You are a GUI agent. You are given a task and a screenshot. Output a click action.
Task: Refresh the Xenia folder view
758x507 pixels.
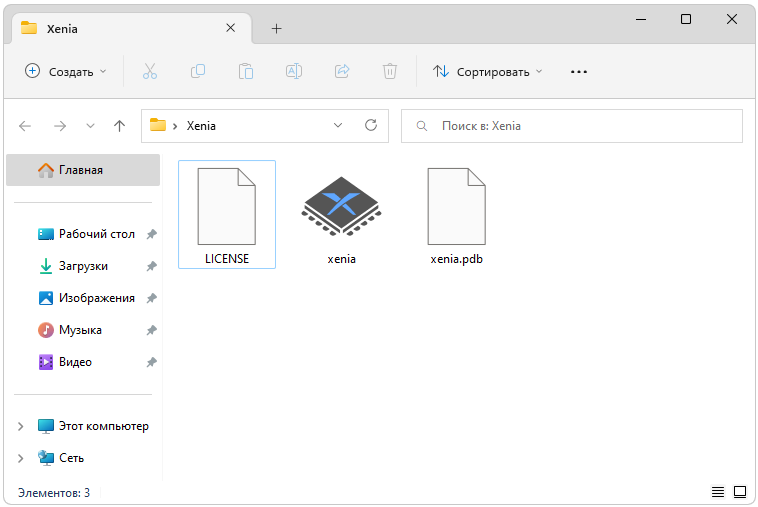371,126
